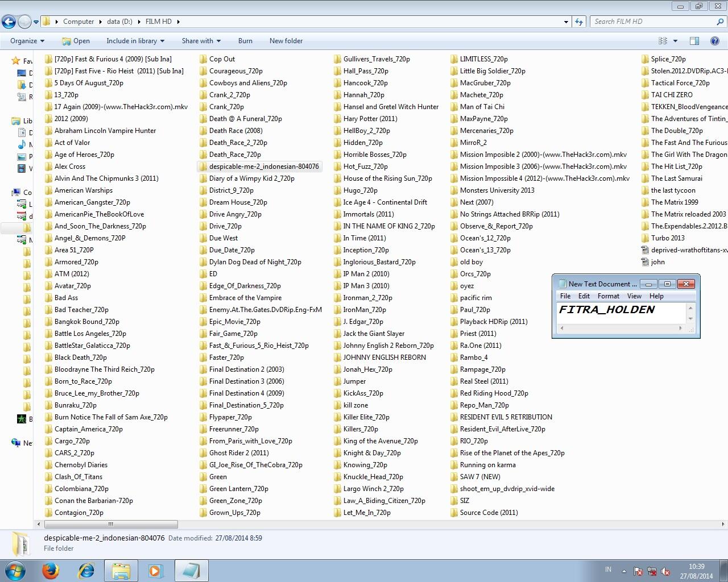Open View menu in New Text Document
728x582 pixels.
(634, 296)
